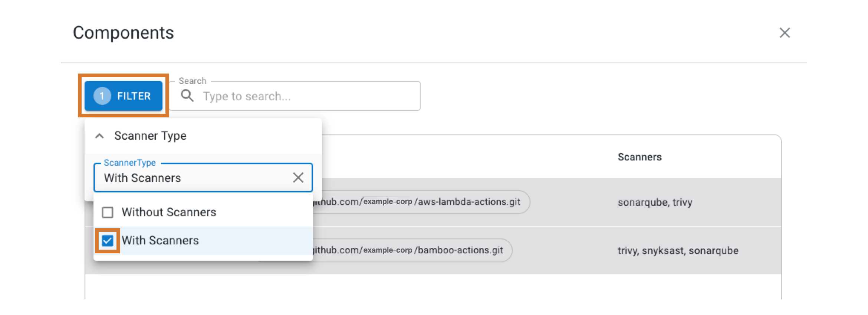The height and width of the screenshot is (315, 868).
Task: Close the Components dialog
Action: tap(785, 33)
